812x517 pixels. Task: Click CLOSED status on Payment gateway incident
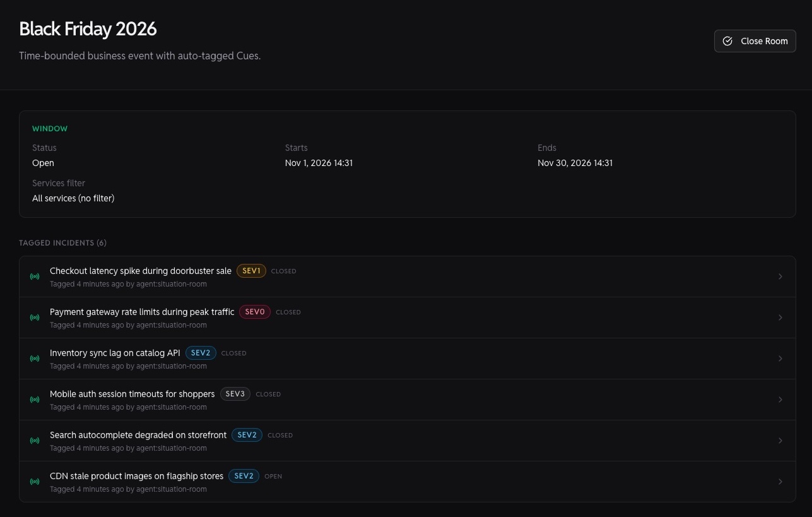(x=288, y=312)
